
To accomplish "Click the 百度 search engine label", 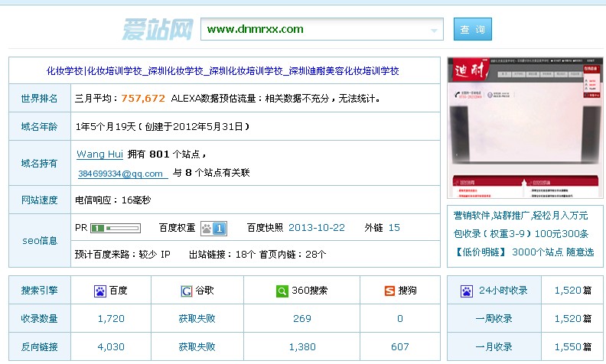I will 119,290.
